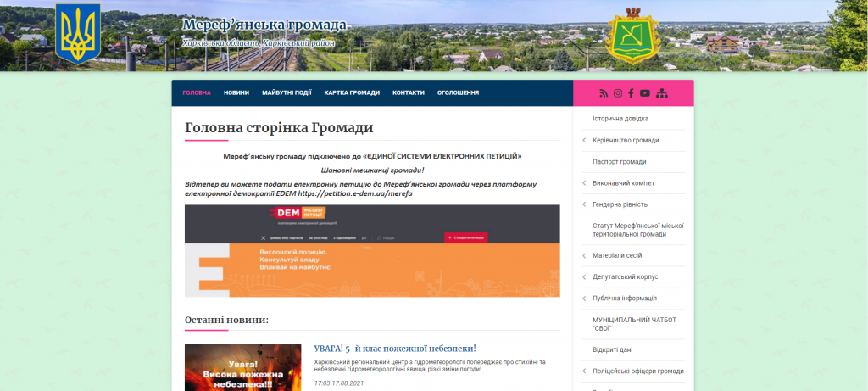
Task: Open Виконавчий комітет sidebar link
Action: click(624, 183)
